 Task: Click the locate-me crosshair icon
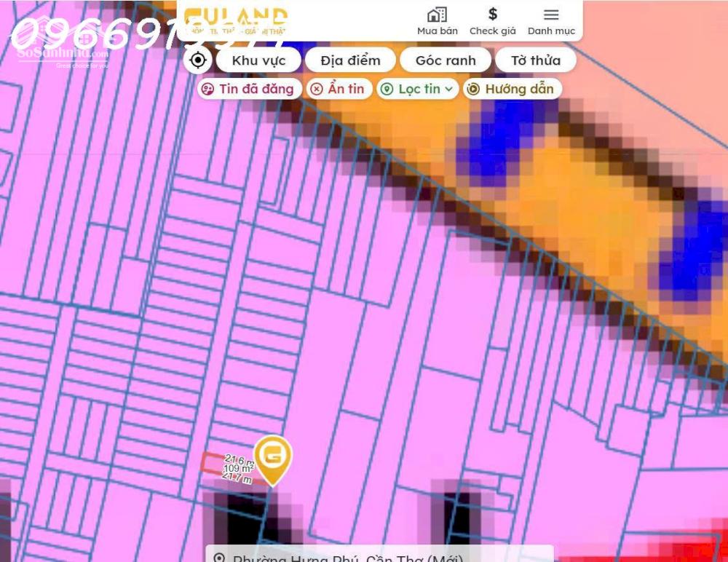coord(197,60)
